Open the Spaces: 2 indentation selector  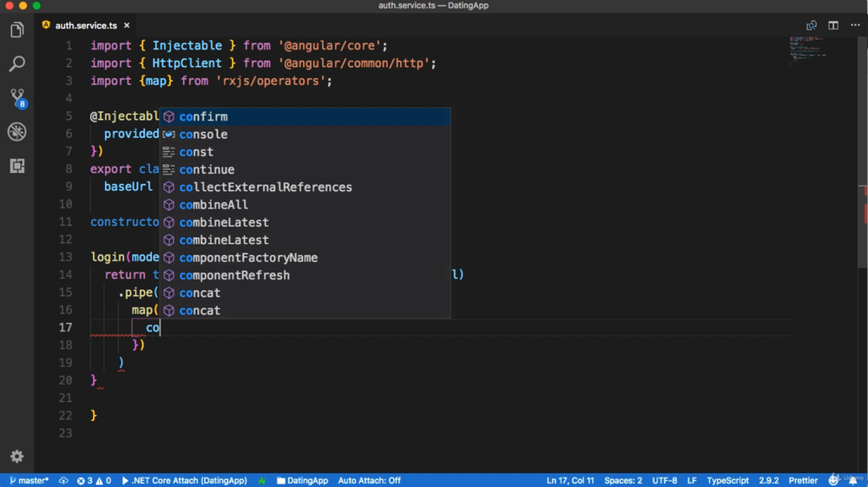(623, 480)
